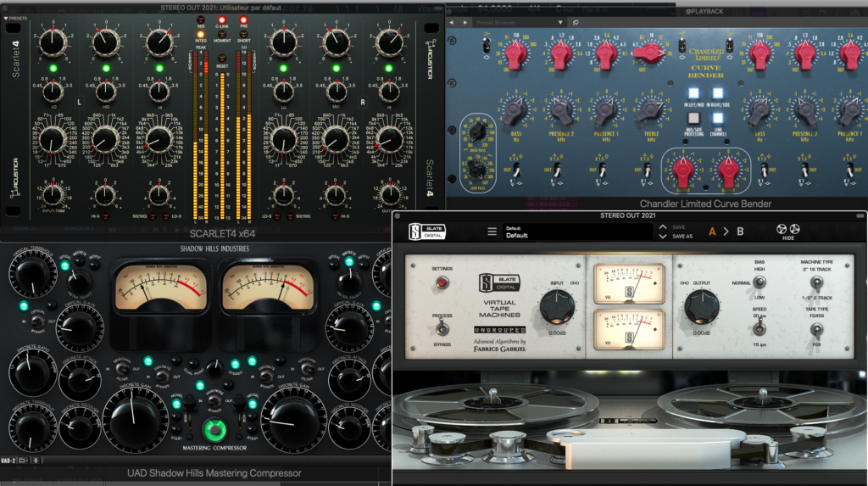Screen dimensions: 868x486
Task: Click the big green button on Shadow Hills compressor
Action: point(214,429)
